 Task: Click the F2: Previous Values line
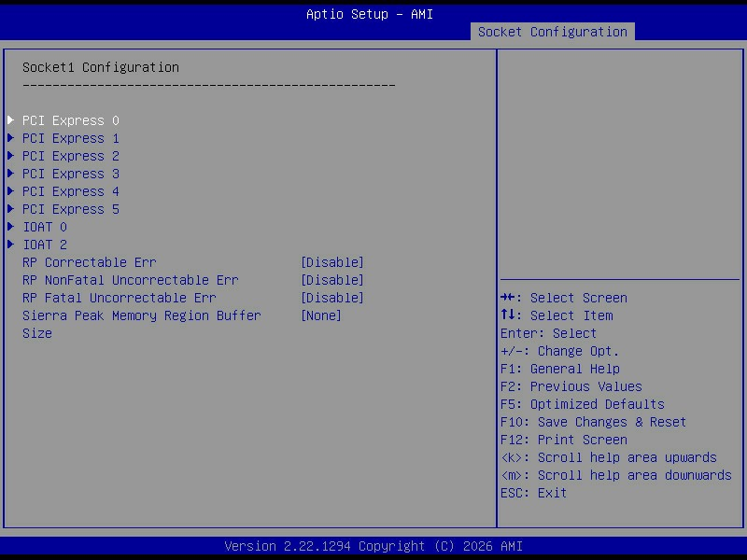tap(571, 386)
